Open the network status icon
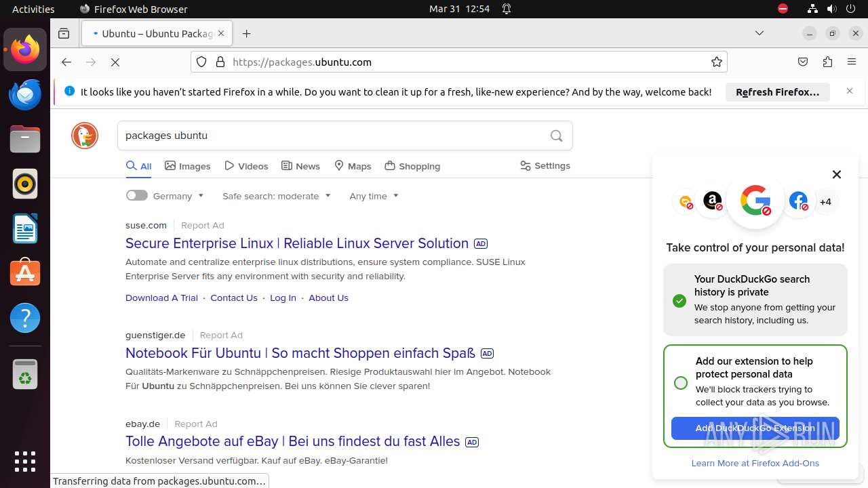Image resolution: width=868 pixels, height=488 pixels. click(x=812, y=9)
